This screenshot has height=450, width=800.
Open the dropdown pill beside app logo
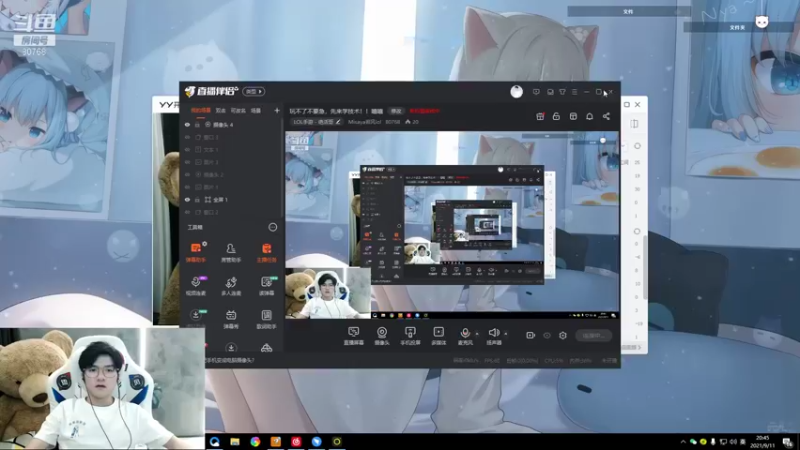tap(254, 91)
